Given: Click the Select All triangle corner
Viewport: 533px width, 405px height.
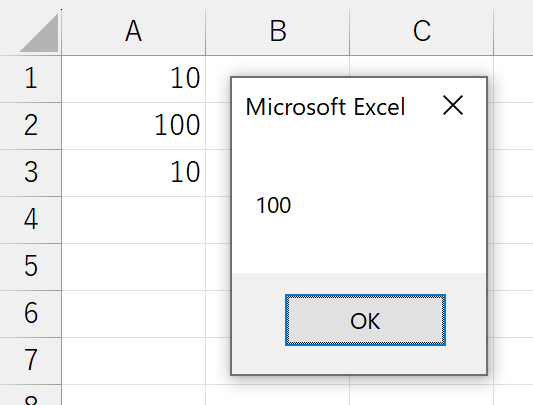Looking at the screenshot, I should (39, 33).
